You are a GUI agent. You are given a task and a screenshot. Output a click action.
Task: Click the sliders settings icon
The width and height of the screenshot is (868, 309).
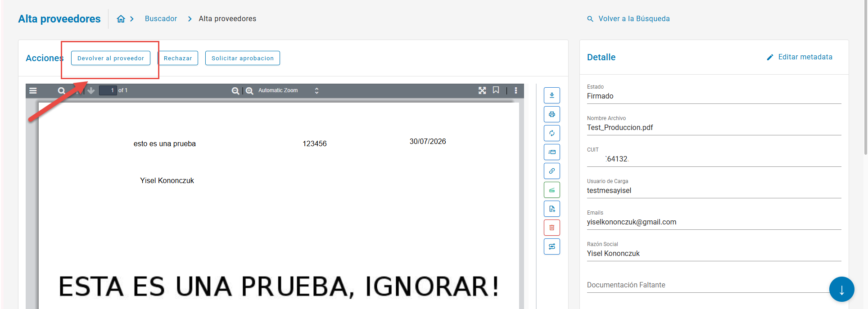(552, 246)
